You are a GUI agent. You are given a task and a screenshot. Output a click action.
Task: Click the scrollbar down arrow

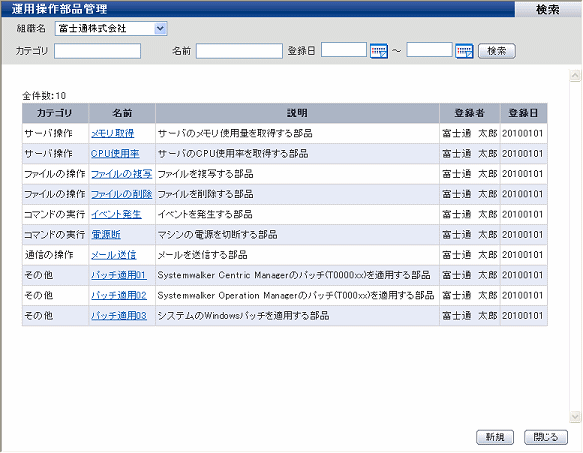575,417
